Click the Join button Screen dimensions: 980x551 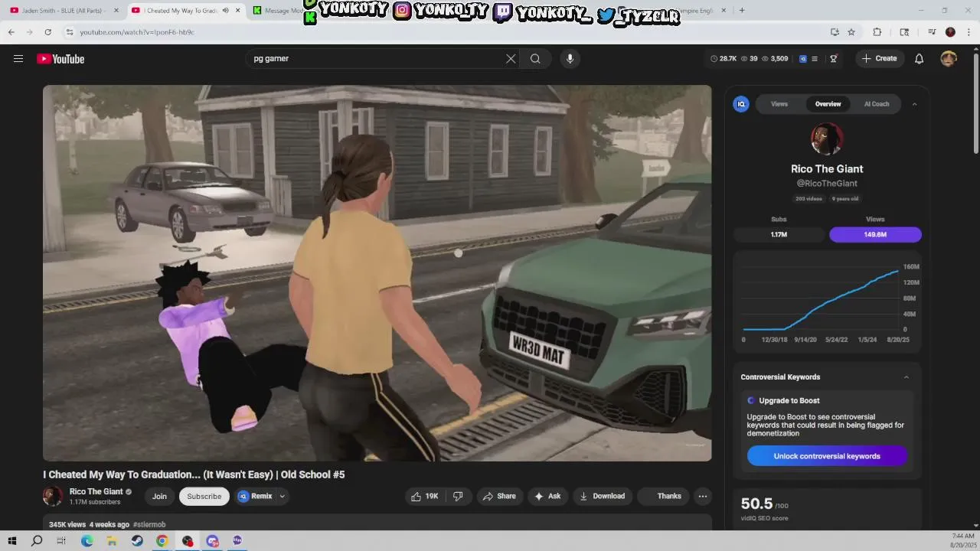(x=159, y=496)
